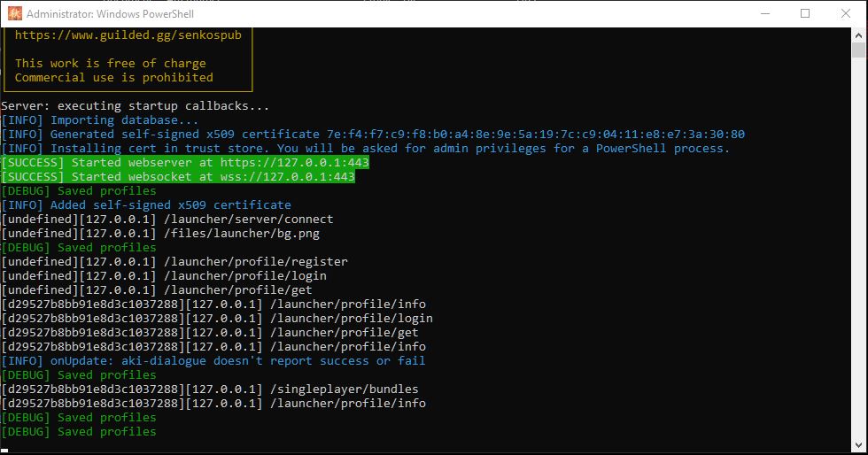
Task: Click the /launcher/profile/register request line
Action: [x=174, y=262]
